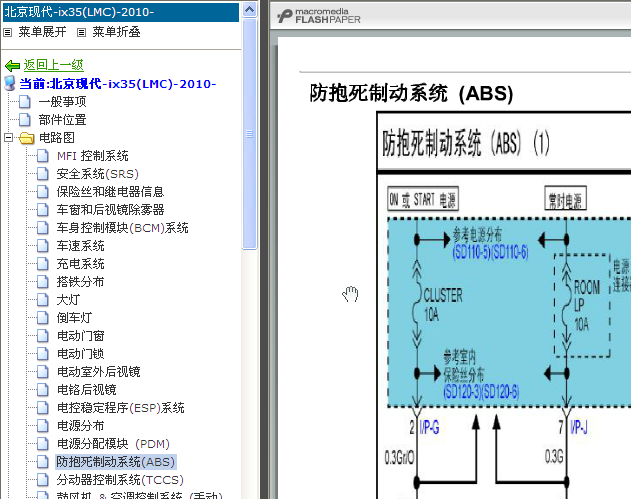The image size is (631, 499).
Task: Click the 电路图 folder icon
Action: [x=27, y=138]
